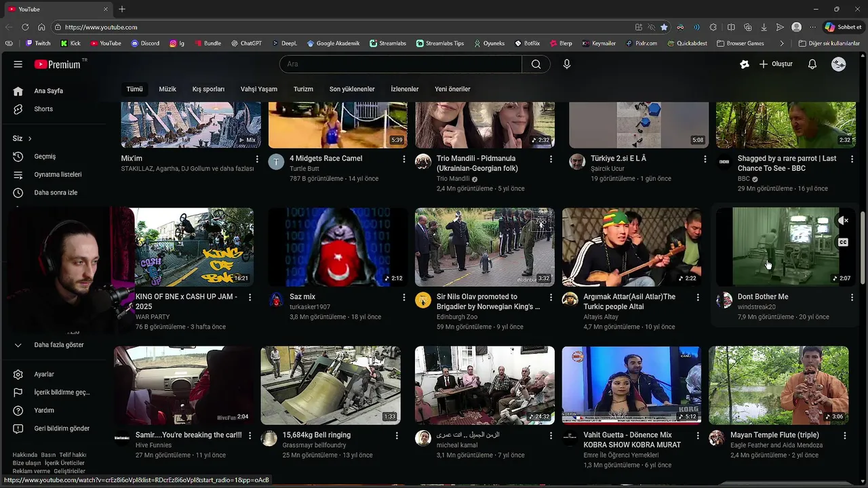Select the Kış sporları filter chip
This screenshot has height=488, width=868.
click(208, 89)
